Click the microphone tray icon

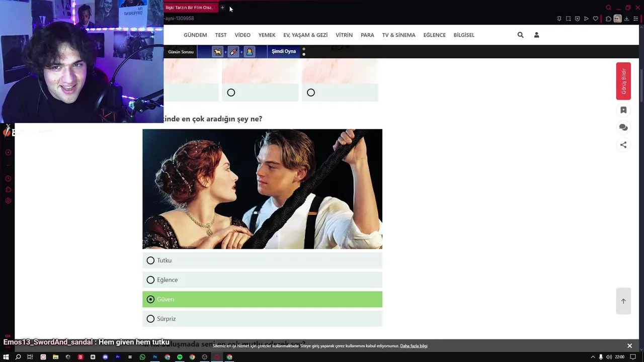point(601,357)
